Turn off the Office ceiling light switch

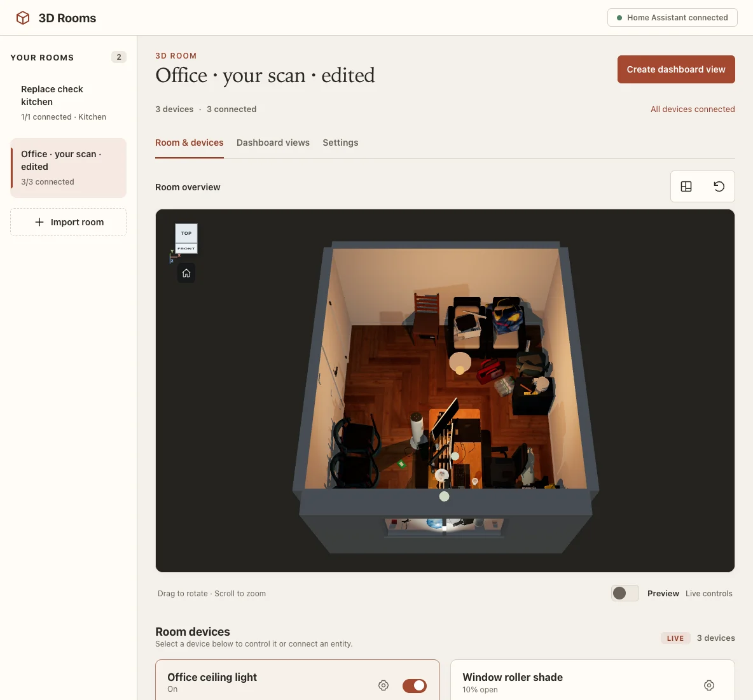click(415, 685)
